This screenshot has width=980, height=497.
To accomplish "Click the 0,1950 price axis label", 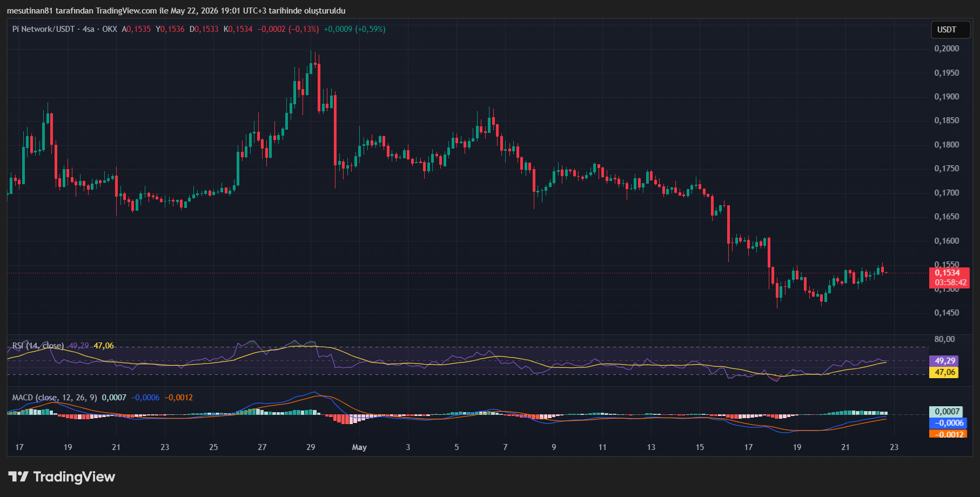I will point(947,73).
